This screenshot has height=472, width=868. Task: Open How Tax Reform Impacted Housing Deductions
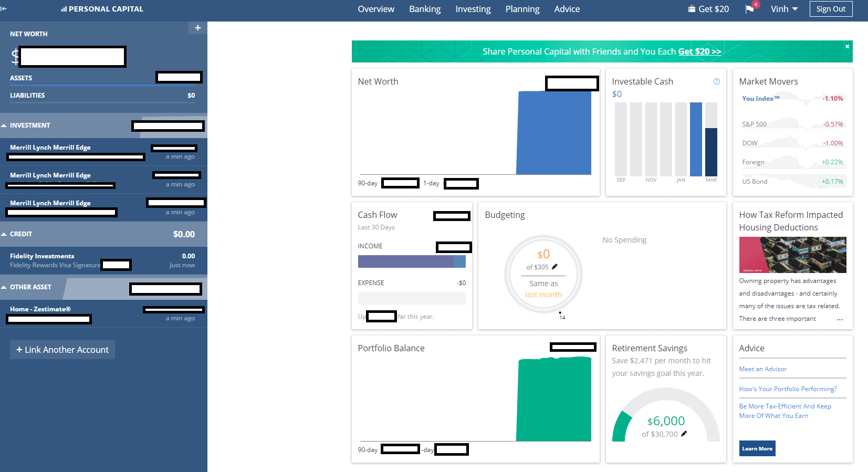pyautogui.click(x=791, y=221)
